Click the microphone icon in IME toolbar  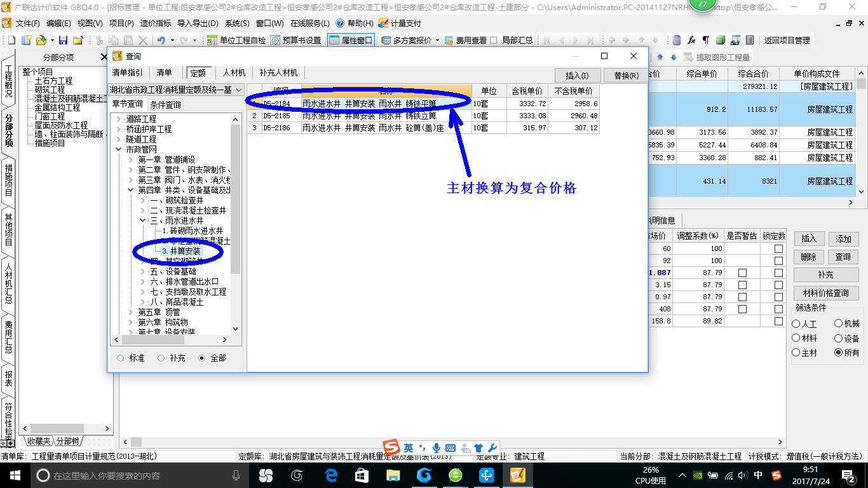pos(437,448)
